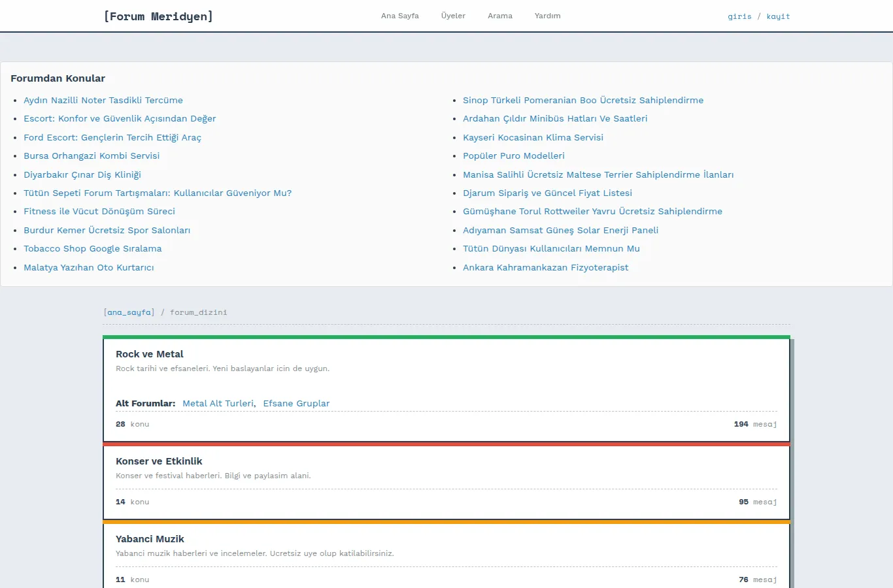
Task: Click the kayit register link
Action: pos(778,16)
